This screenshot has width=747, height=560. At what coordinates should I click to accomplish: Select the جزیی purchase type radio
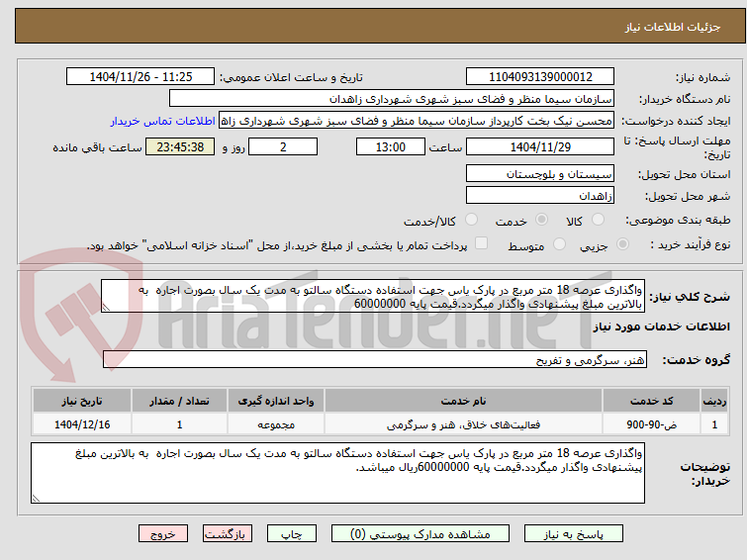(622, 244)
